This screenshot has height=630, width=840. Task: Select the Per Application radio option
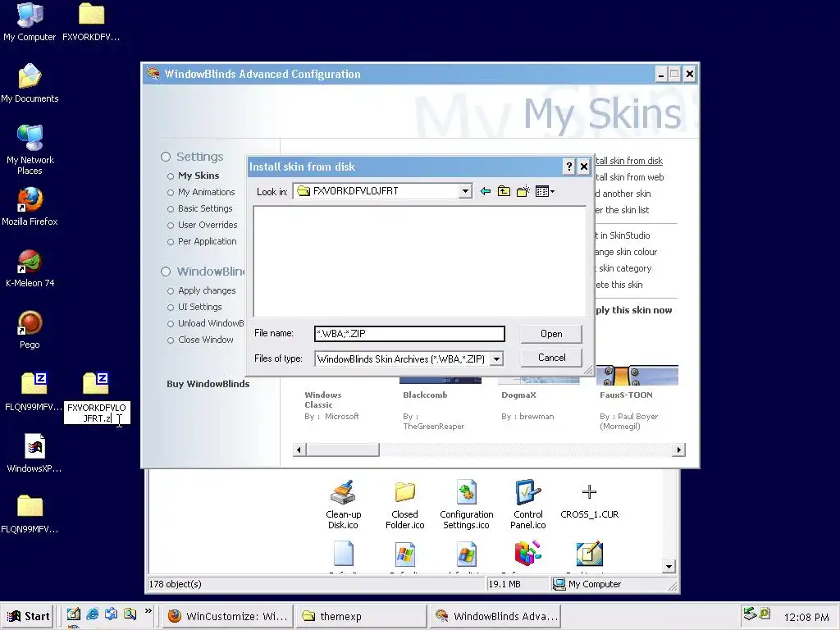click(x=171, y=242)
